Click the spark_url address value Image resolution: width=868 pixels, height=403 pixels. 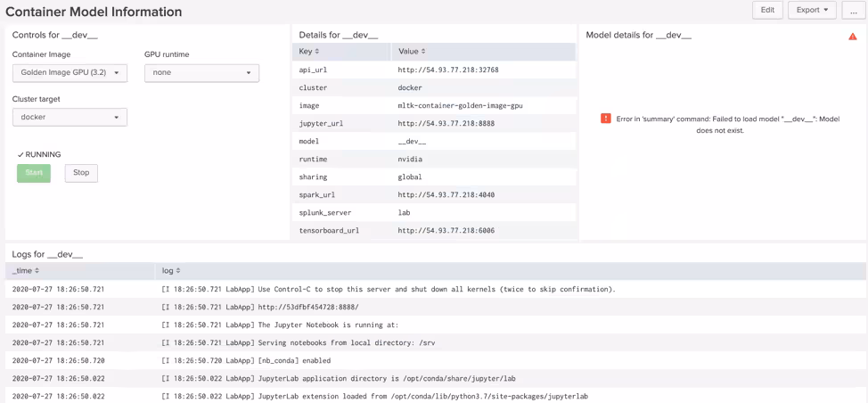[x=446, y=195]
